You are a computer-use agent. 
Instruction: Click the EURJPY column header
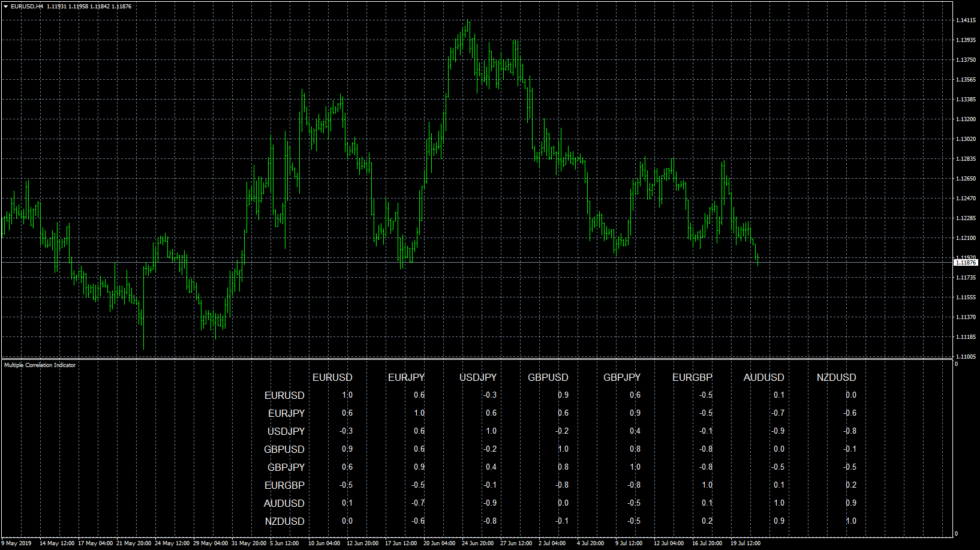pos(406,377)
